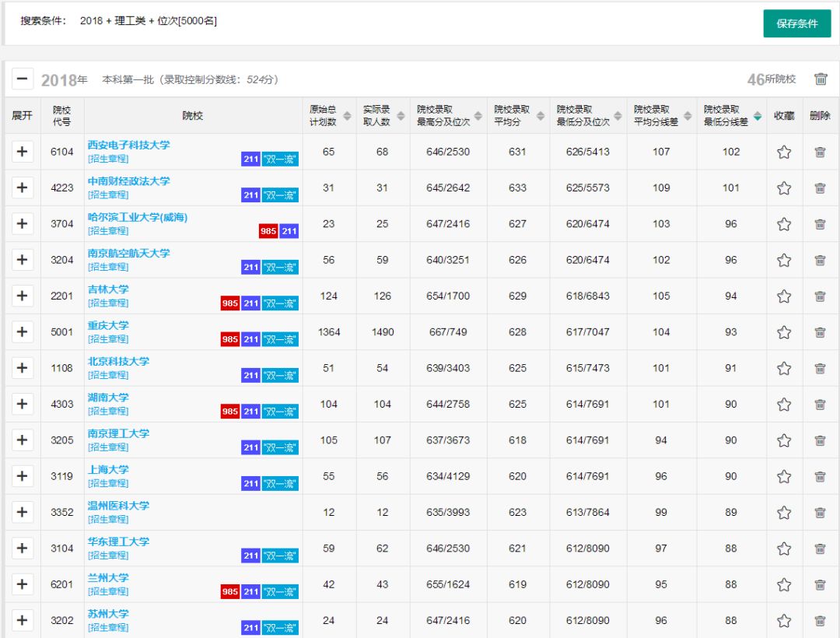Sort by 院校录取最低分及位次
840x638 pixels.
[618, 116]
